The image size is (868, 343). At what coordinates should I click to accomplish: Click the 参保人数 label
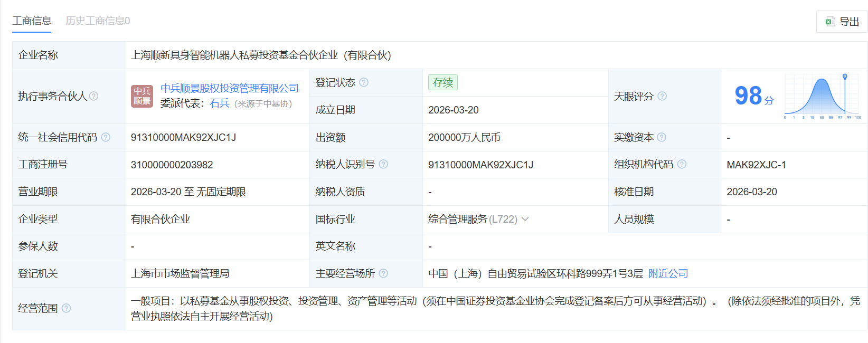[38, 246]
